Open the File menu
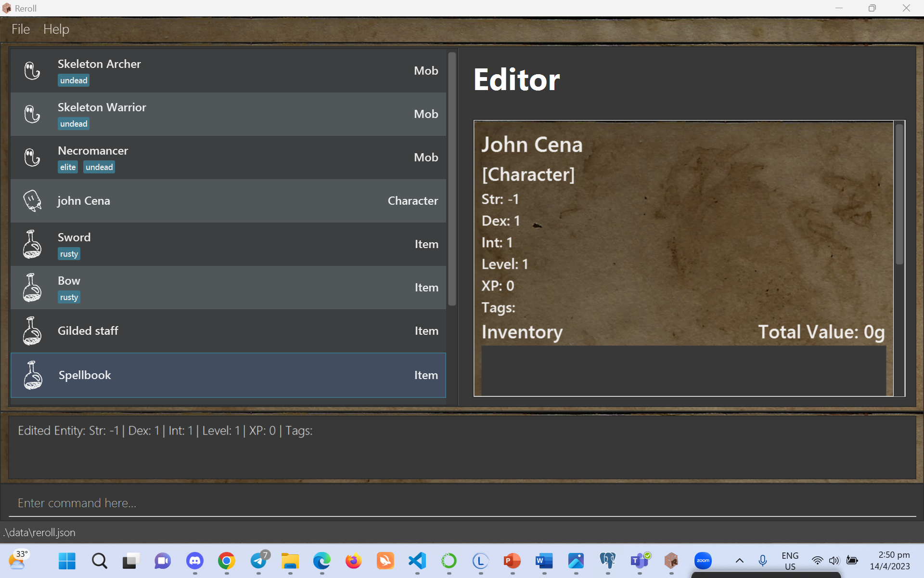The height and width of the screenshot is (578, 924). click(x=21, y=29)
